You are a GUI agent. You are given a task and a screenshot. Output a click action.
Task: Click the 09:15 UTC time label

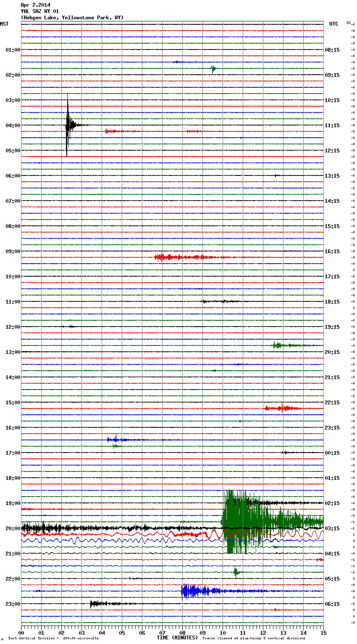point(332,75)
